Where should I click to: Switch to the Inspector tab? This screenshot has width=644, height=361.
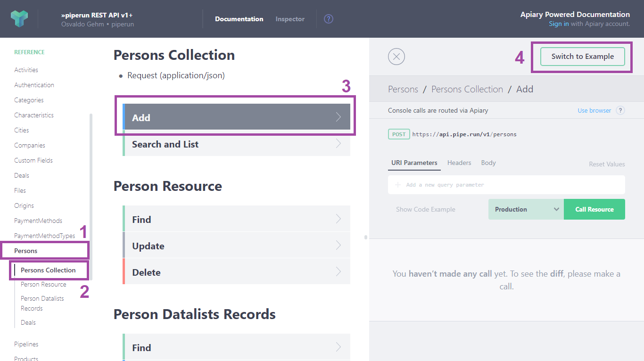point(290,19)
